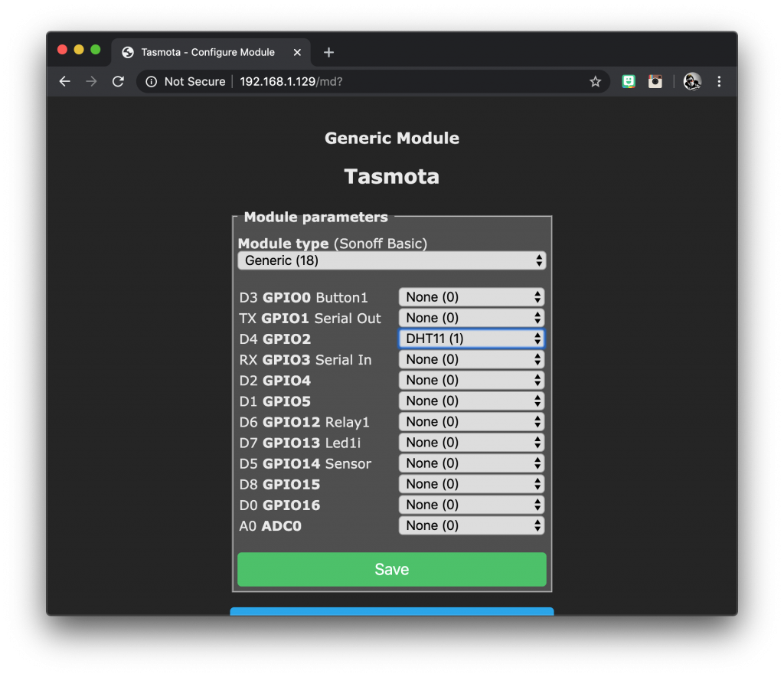Click the green Save button

(391, 569)
